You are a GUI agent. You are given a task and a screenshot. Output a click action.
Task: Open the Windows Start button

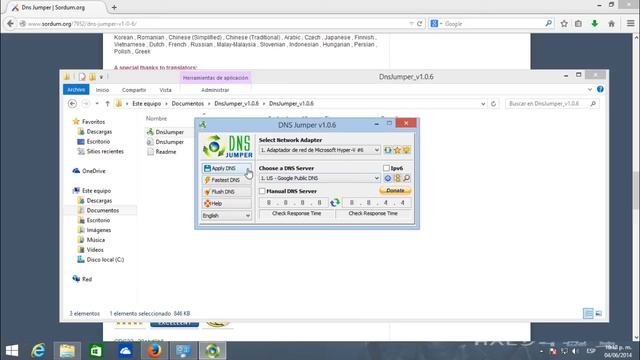pyautogui.click(x=12, y=351)
